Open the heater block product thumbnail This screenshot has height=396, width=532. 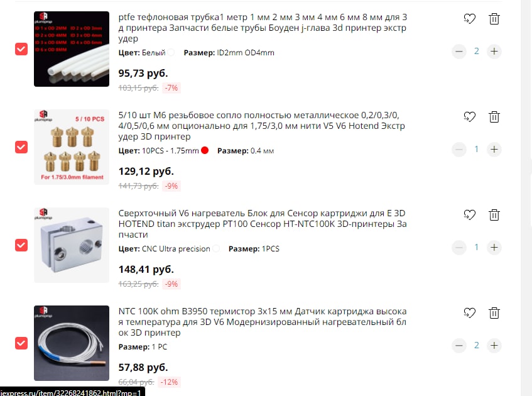[72, 245]
